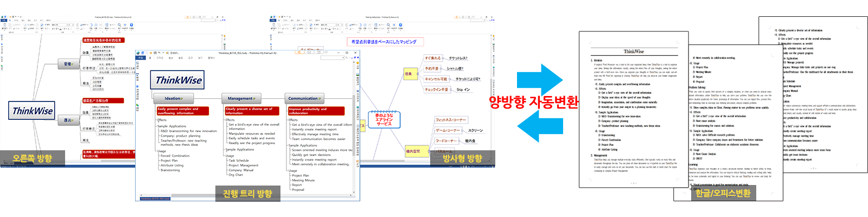Viewport: 868px width, 217px height.
Task: Select the 管理 branch node
Action: click(68, 64)
